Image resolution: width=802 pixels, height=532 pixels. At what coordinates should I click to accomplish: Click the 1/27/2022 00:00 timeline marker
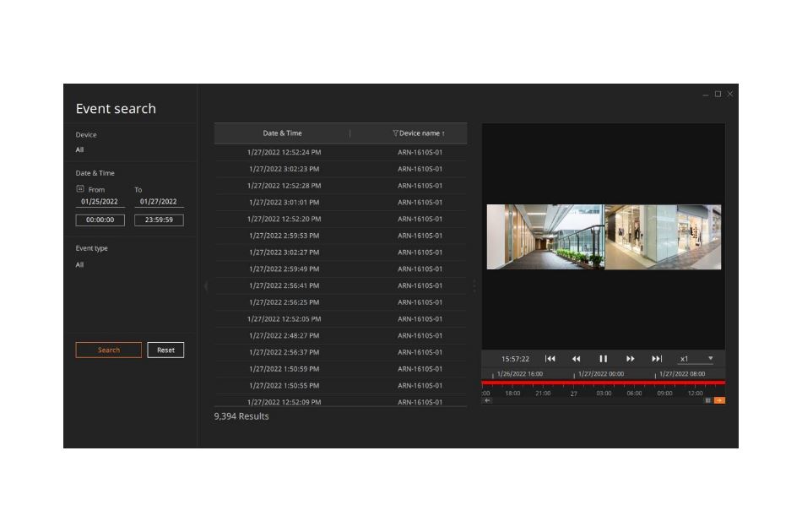click(x=600, y=374)
